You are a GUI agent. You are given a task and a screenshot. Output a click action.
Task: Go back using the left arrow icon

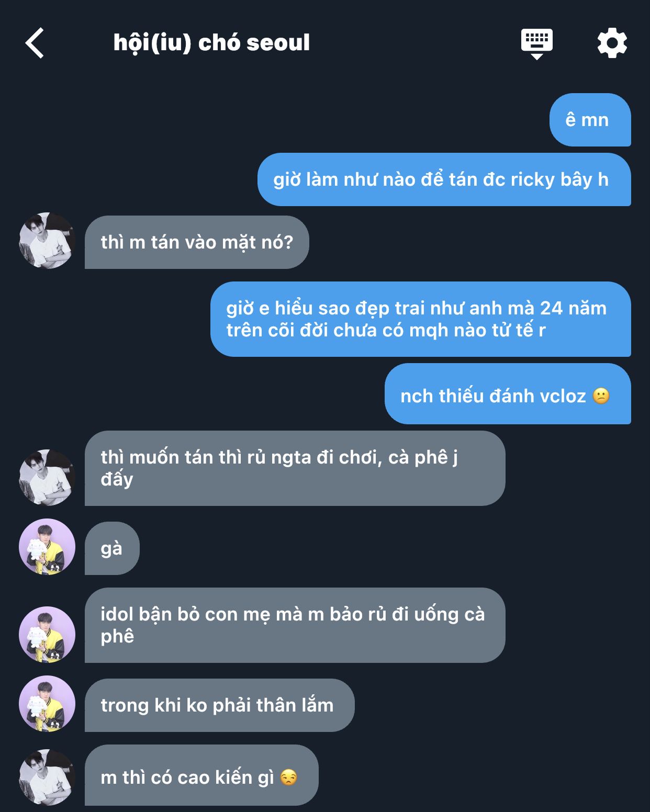coord(35,43)
